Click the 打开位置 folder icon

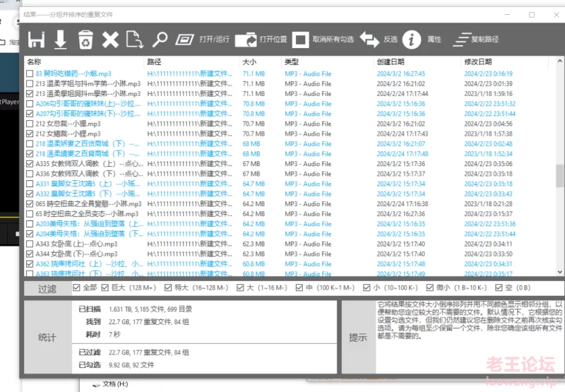(x=246, y=40)
